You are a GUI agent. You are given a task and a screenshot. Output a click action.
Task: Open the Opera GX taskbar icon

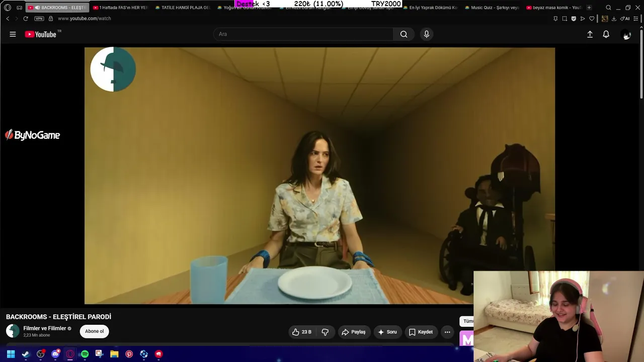70,354
